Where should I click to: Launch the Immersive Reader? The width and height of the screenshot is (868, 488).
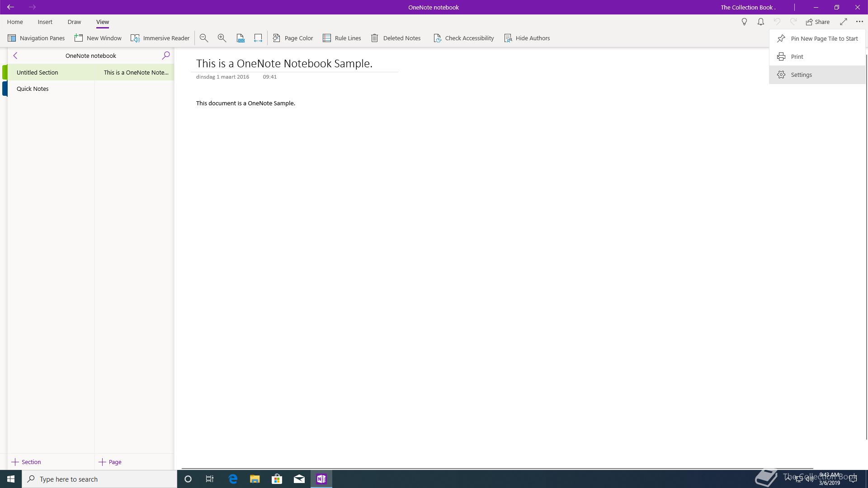[160, 38]
